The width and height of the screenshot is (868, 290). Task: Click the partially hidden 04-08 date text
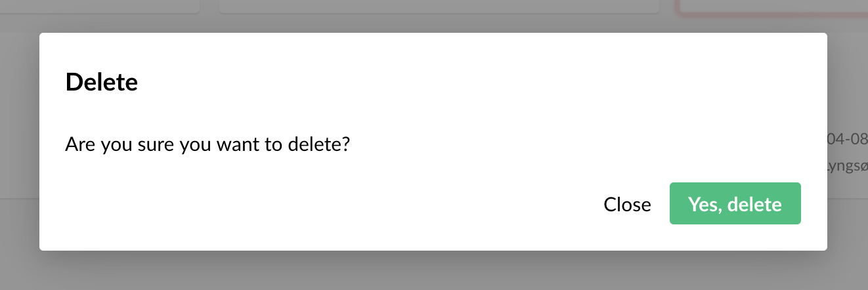click(x=848, y=139)
